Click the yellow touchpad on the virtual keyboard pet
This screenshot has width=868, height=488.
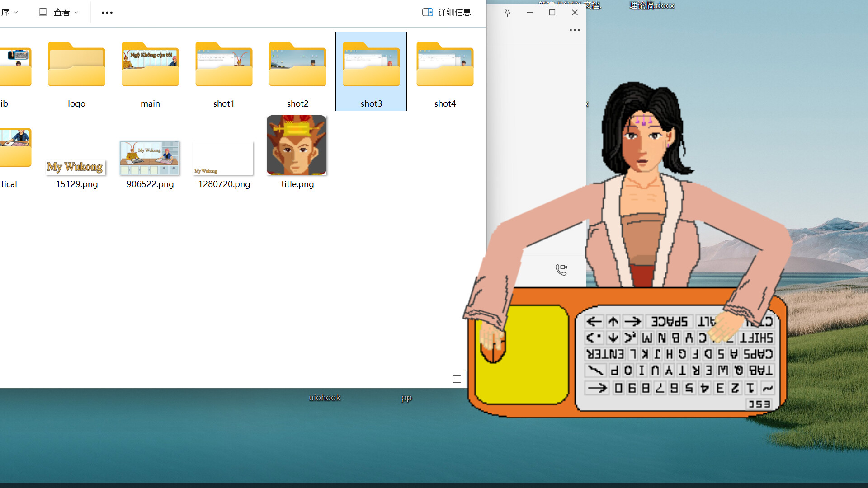[x=522, y=354]
